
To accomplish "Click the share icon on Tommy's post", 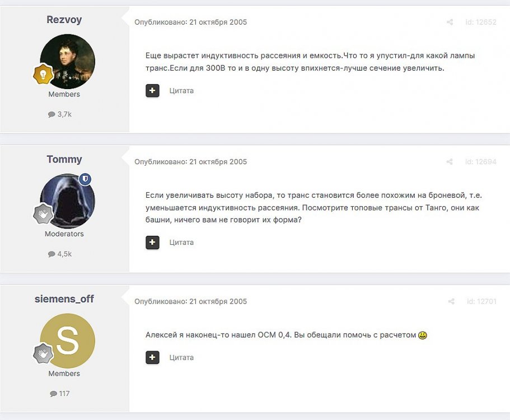I will click(x=450, y=162).
